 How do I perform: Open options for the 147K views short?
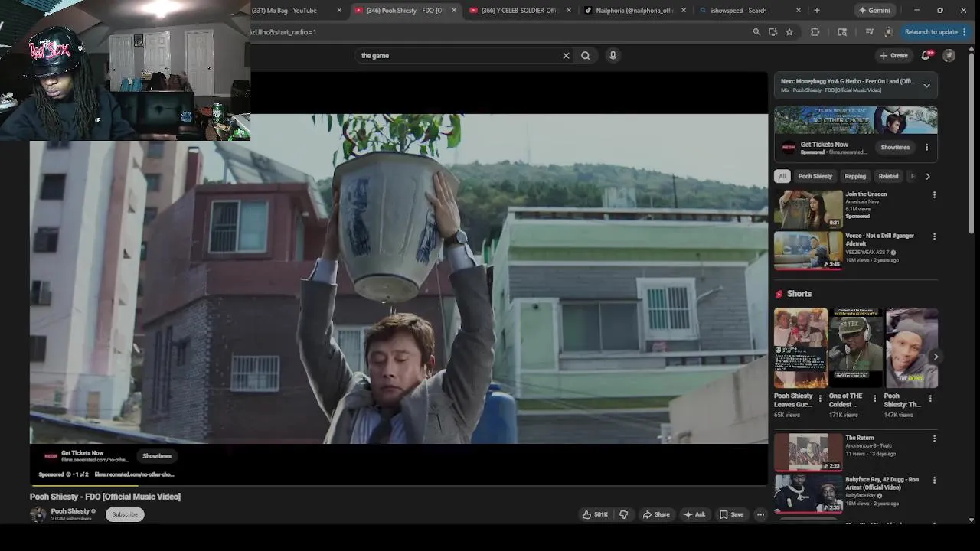930,399
